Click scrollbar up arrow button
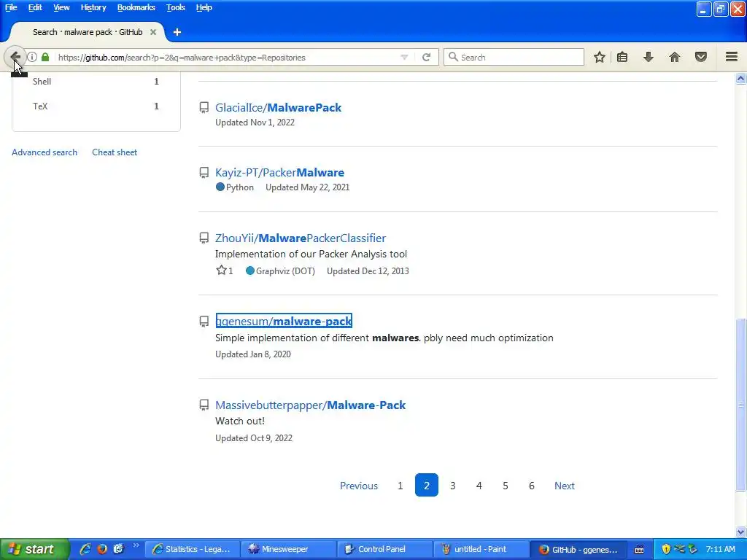The width and height of the screenshot is (747, 560). tap(740, 79)
